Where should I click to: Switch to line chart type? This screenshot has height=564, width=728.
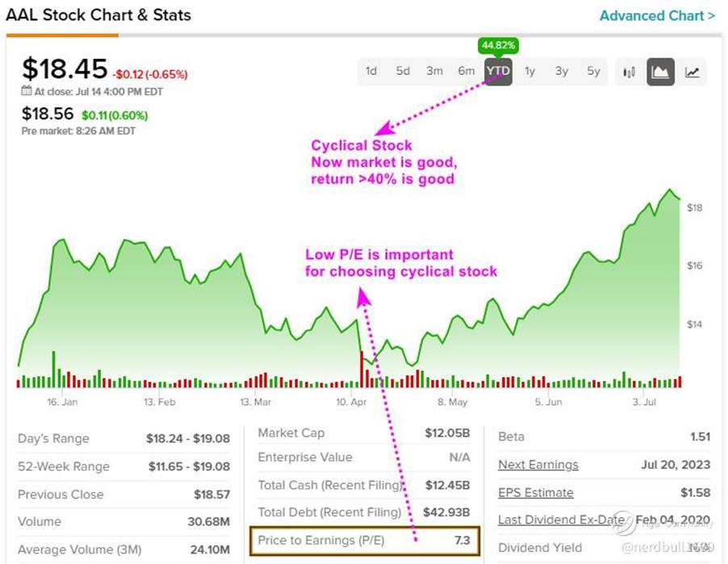click(x=692, y=72)
